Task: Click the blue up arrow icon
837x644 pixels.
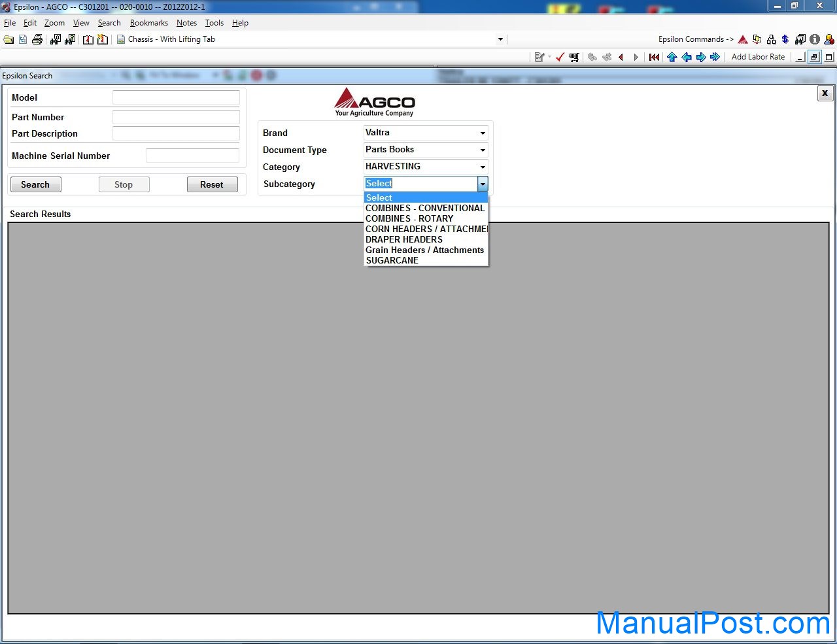Action: 672,57
